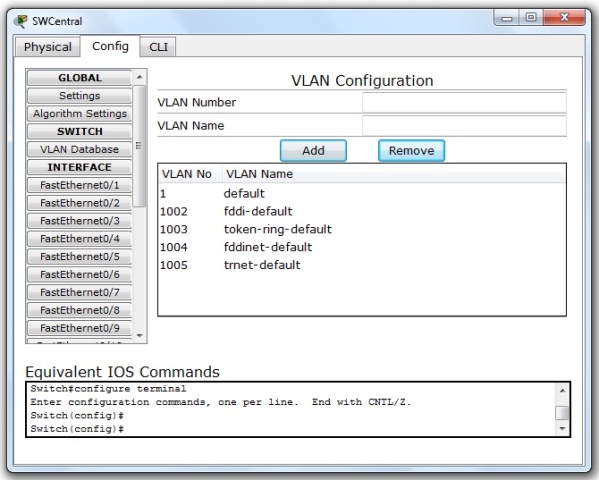
Task: Select interface FastEthernet0/6
Action: pos(79,274)
